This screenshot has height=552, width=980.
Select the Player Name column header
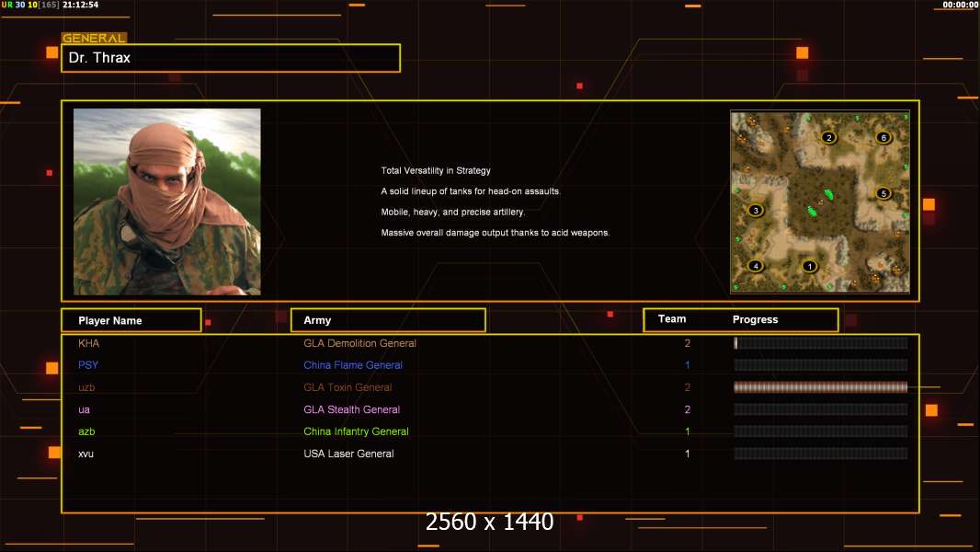[131, 320]
